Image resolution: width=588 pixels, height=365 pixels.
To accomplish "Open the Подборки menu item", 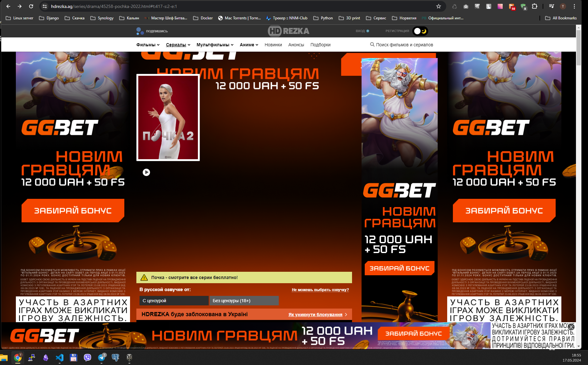I will [x=321, y=45].
